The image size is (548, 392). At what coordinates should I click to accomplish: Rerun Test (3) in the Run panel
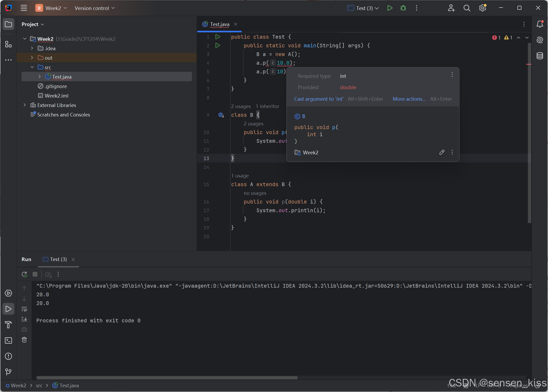[x=24, y=274]
